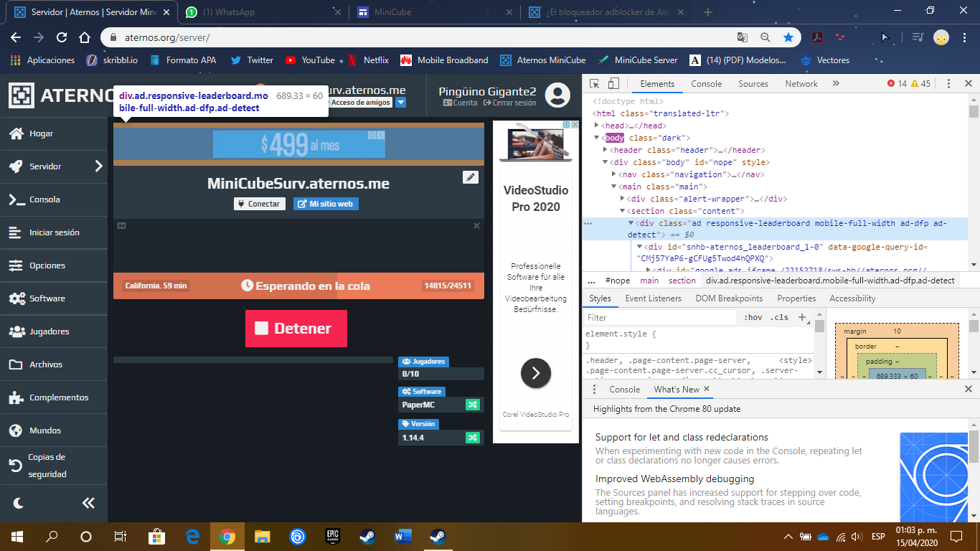The image size is (980, 551).
Task: Close the What's New drawer tab
Action: pyautogui.click(x=706, y=389)
